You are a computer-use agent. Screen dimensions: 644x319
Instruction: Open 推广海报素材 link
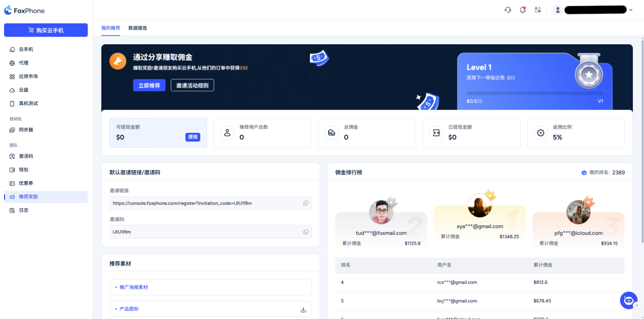[x=134, y=287]
